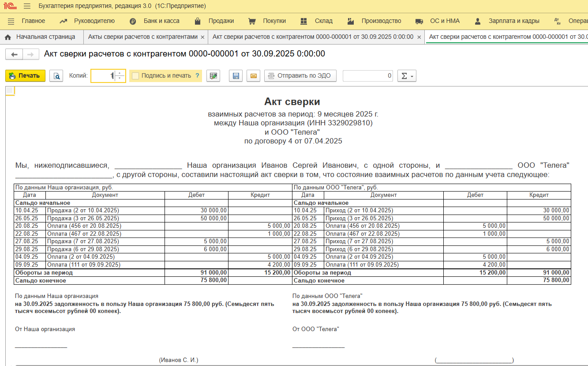Open the sections panel icon left of Главное
This screenshot has height=366, width=588.
pyautogui.click(x=11, y=21)
